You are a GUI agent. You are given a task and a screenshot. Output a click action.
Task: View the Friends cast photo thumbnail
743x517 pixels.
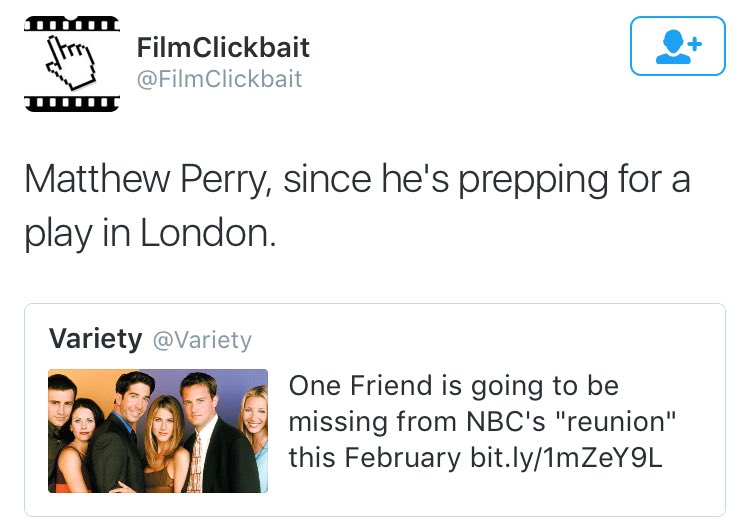click(158, 431)
